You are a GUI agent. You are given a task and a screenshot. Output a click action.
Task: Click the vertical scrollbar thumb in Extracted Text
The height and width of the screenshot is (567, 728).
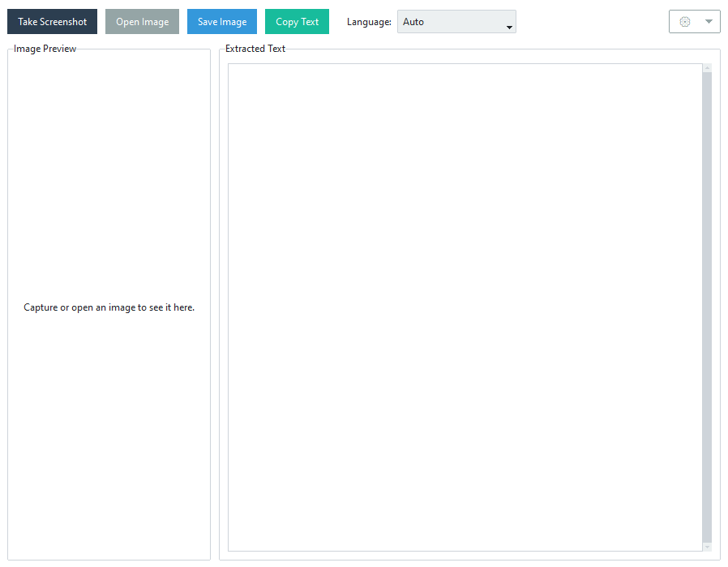[x=707, y=307]
